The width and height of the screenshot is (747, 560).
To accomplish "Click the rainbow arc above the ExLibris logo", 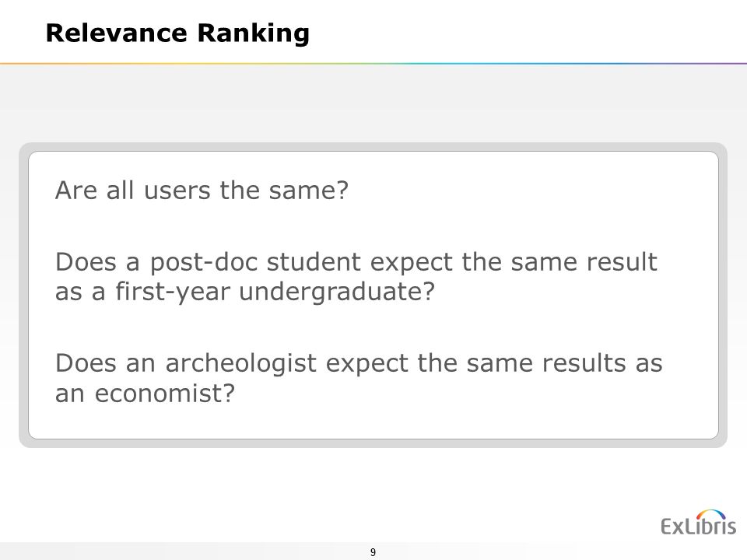I will [710, 514].
